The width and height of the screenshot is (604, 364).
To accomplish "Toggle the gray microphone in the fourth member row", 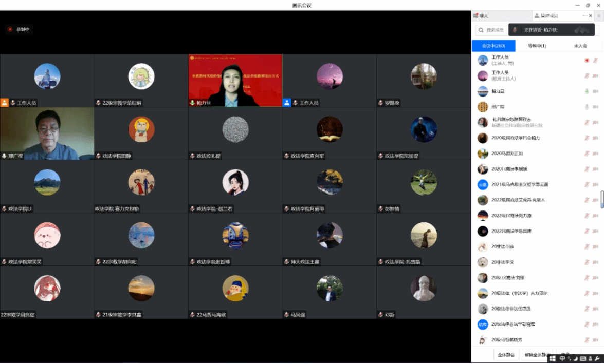I will click(587, 107).
